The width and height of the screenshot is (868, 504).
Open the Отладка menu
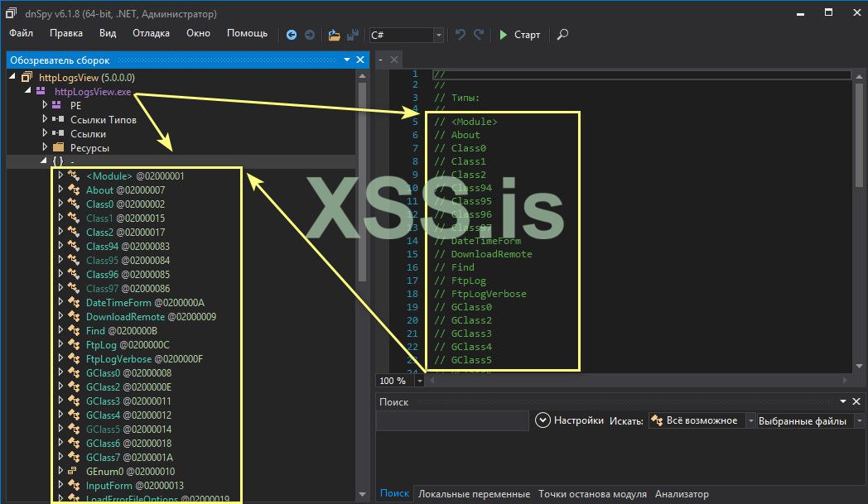[x=151, y=33]
